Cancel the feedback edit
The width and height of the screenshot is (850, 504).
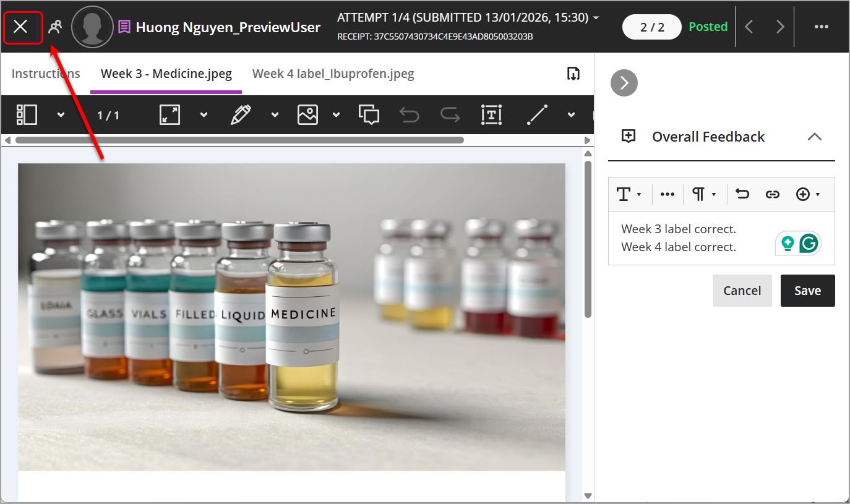coord(742,291)
